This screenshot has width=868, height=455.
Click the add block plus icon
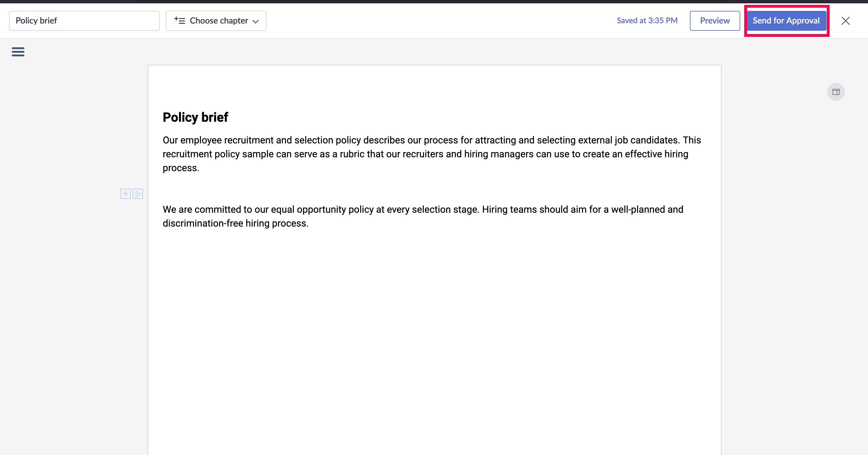(x=125, y=194)
